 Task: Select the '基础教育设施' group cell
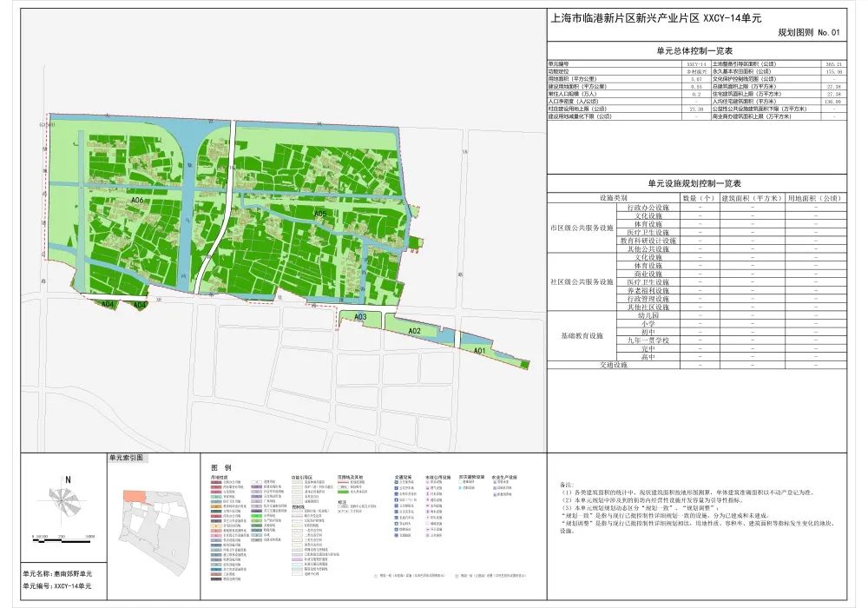pos(582,336)
